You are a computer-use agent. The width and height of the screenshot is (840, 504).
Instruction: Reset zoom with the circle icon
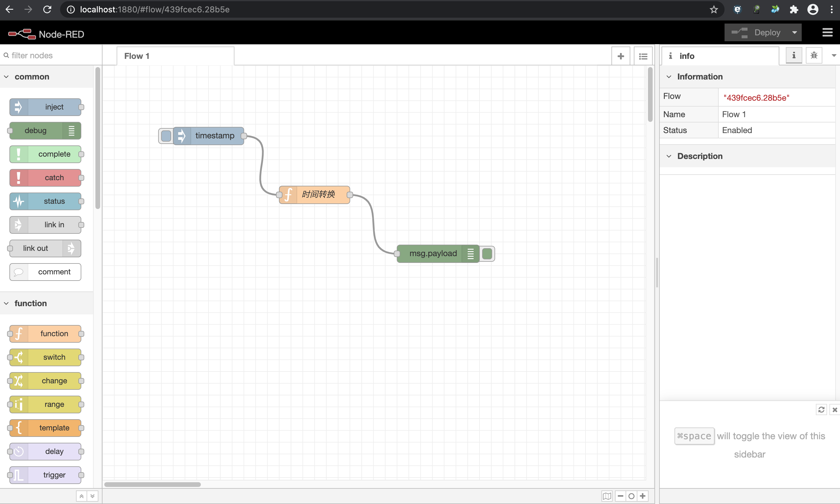click(631, 496)
